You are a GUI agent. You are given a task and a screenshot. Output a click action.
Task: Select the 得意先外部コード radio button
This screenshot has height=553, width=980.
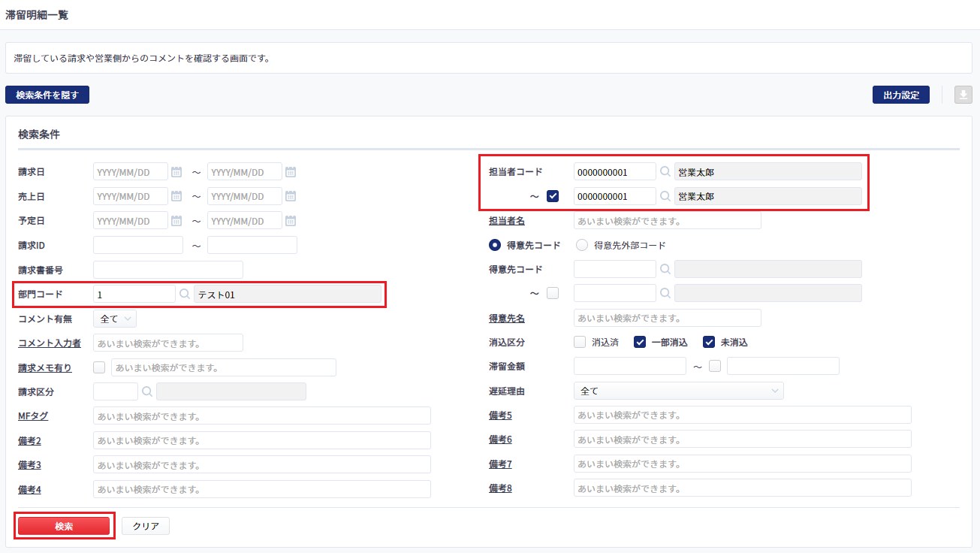pyautogui.click(x=582, y=245)
